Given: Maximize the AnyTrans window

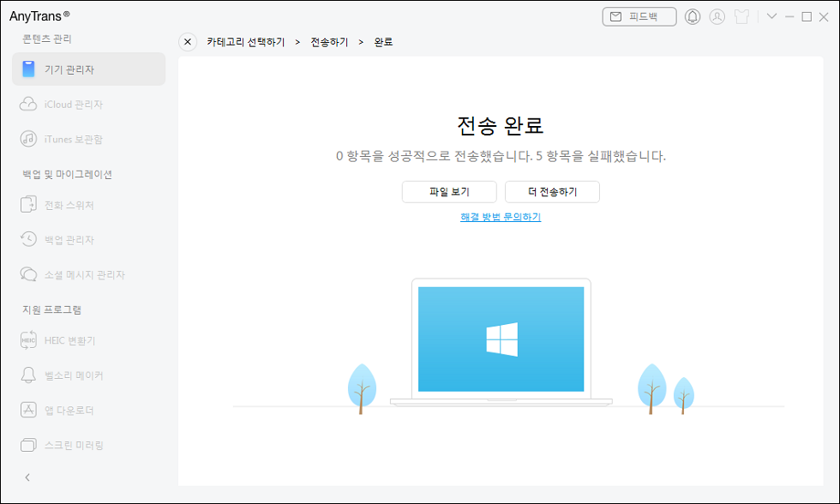Looking at the screenshot, I should [807, 16].
